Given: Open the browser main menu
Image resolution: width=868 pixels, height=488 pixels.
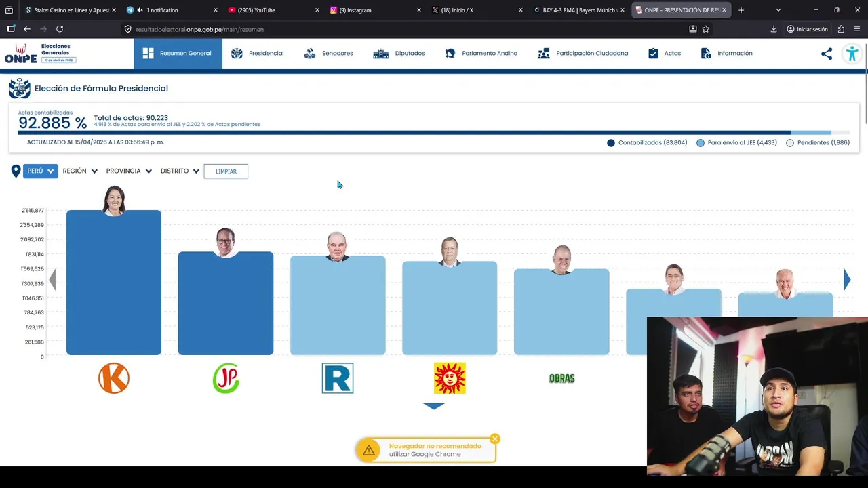Looking at the screenshot, I should point(858,29).
